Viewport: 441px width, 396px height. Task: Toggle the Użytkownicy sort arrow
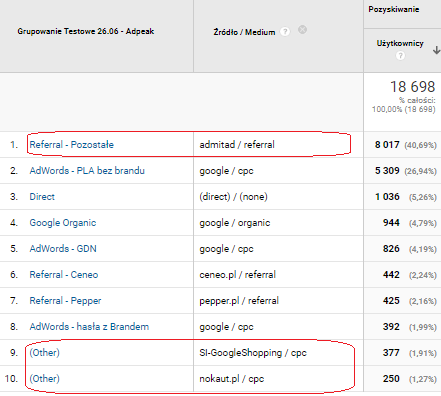436,50
